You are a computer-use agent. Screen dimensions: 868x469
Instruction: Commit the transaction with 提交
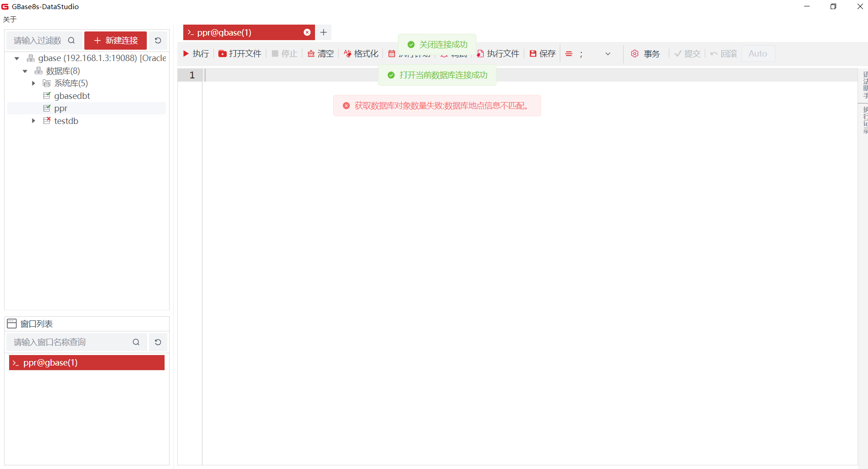pyautogui.click(x=687, y=54)
